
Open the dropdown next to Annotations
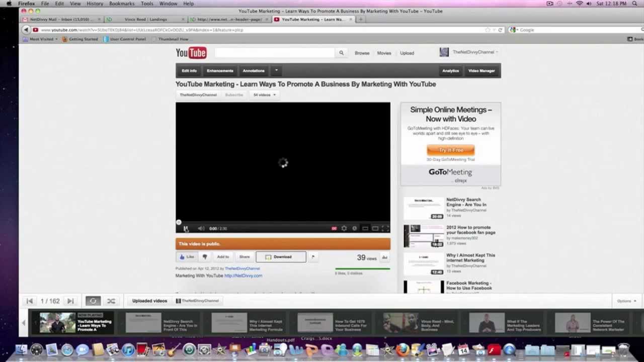276,71
